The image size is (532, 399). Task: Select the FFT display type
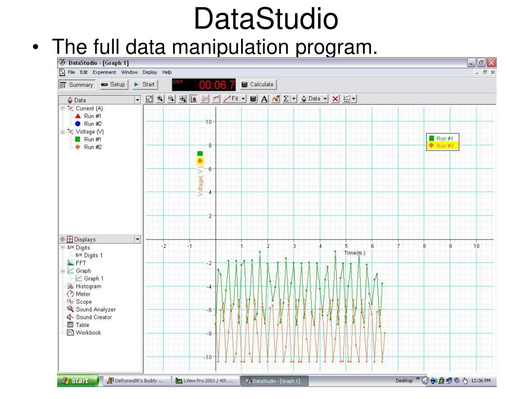pyautogui.click(x=81, y=263)
